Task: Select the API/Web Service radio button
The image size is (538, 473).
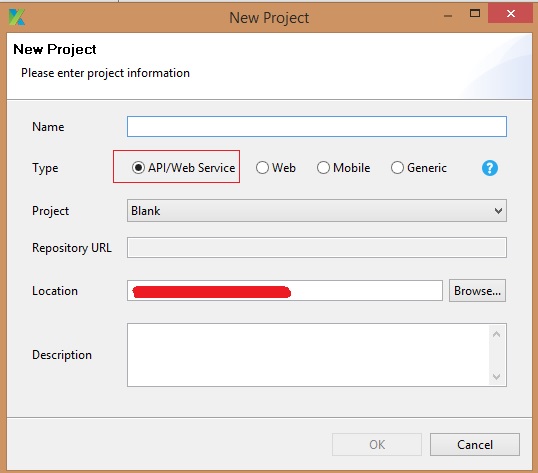Action: 138,168
